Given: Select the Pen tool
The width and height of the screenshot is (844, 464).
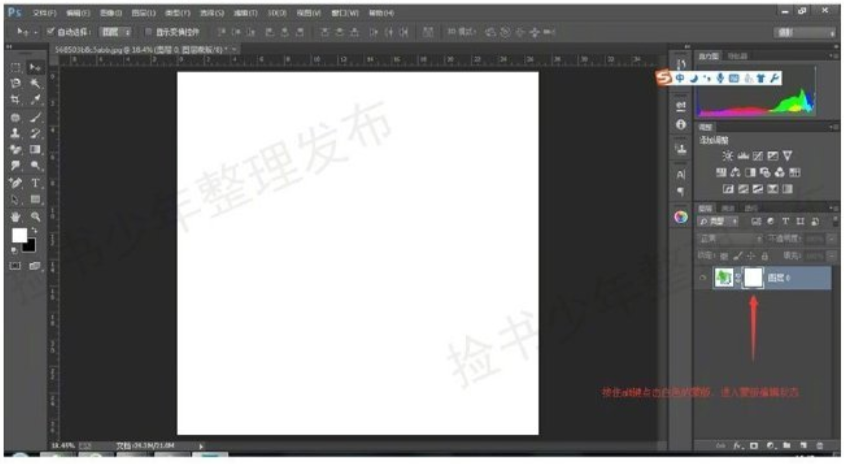Looking at the screenshot, I should pos(16,183).
